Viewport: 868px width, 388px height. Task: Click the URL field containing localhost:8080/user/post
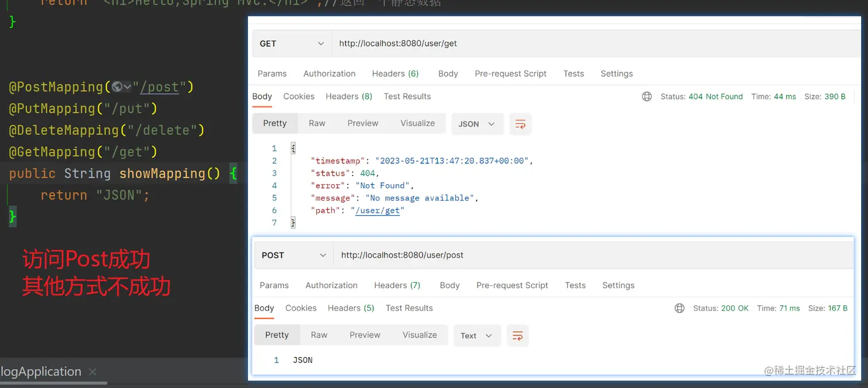point(594,255)
